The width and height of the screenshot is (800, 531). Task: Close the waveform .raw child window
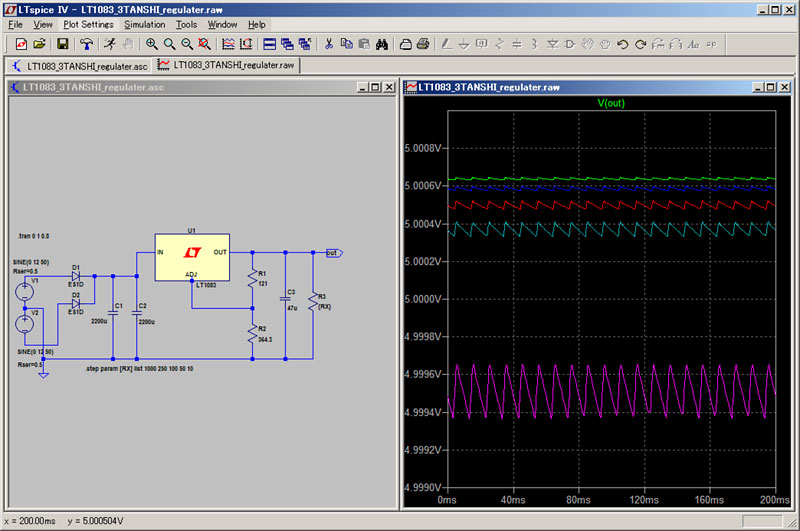click(785, 87)
